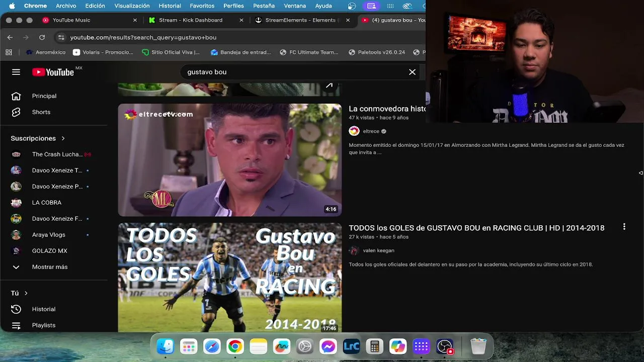Open the Archivo menu
This screenshot has width=644, height=362.
[66, 6]
